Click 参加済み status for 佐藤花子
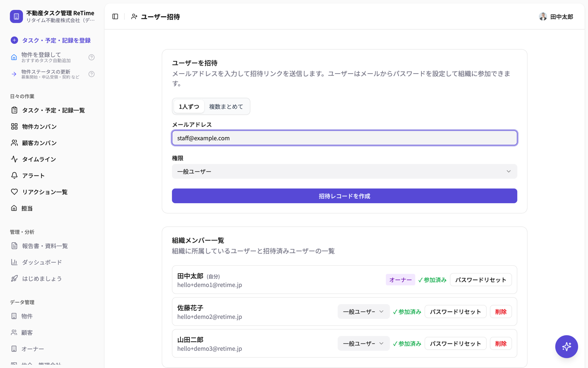The image size is (588, 368). (x=407, y=312)
